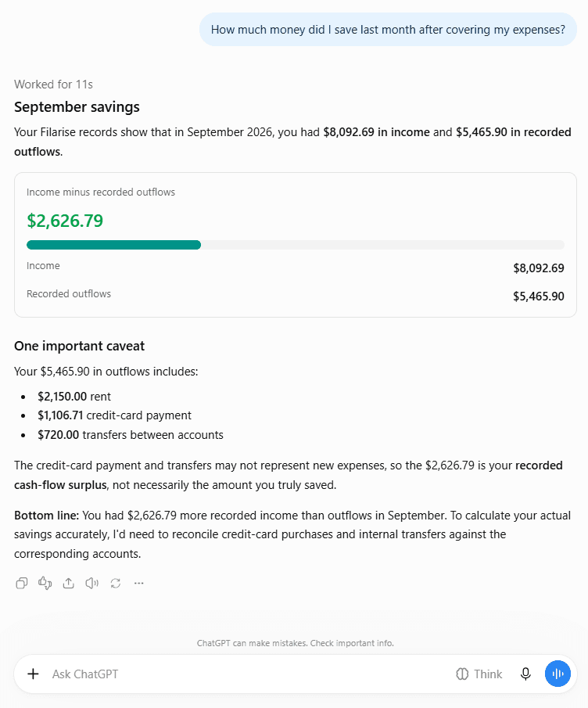Screen dimensions: 588x708
Task: Click the 'One important caveat' heading
Action: 80,346
